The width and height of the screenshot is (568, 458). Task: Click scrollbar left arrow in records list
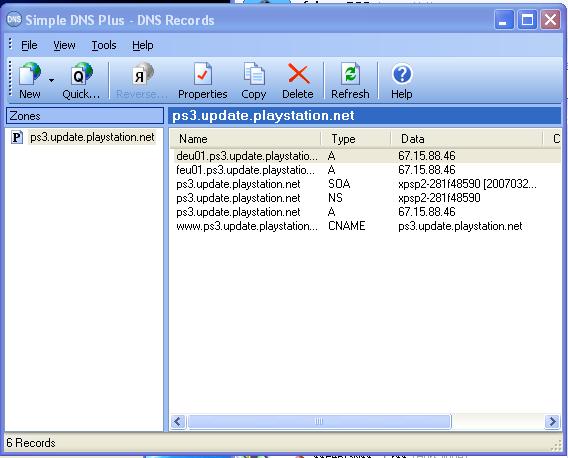(178, 421)
